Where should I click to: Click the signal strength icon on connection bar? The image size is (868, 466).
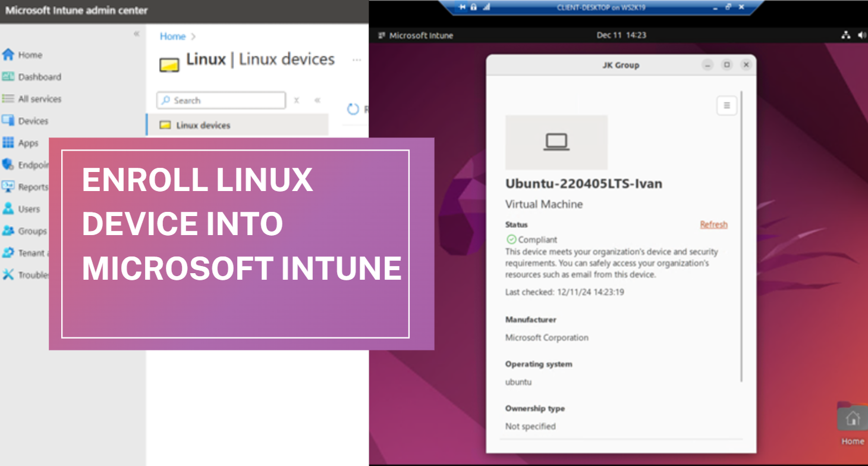point(486,7)
